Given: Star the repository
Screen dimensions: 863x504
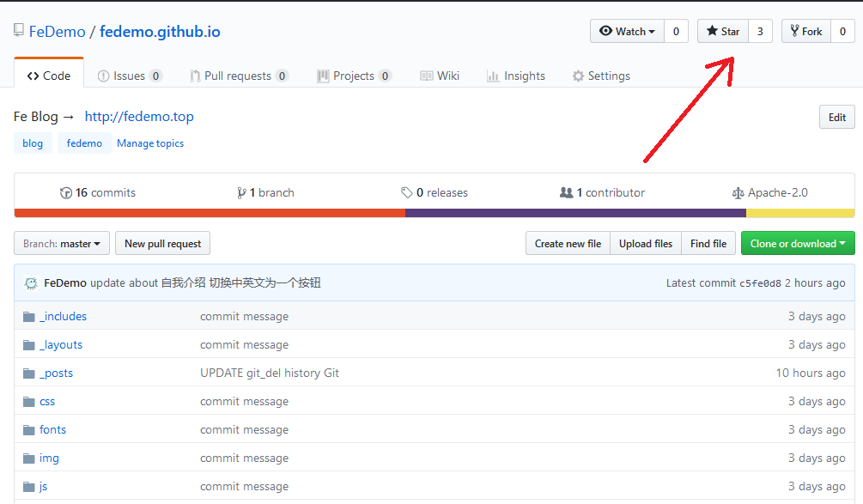Looking at the screenshot, I should tap(723, 32).
